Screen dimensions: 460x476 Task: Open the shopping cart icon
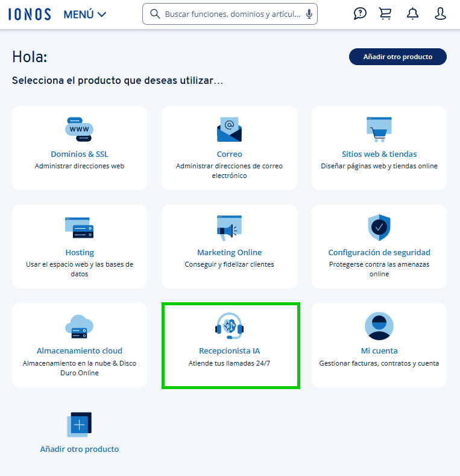(x=385, y=14)
